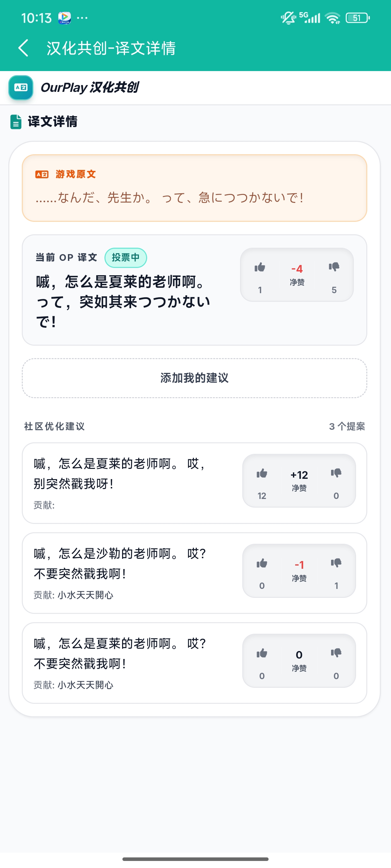Tap contributor name on 沙勒的老师 suggestion

85,595
